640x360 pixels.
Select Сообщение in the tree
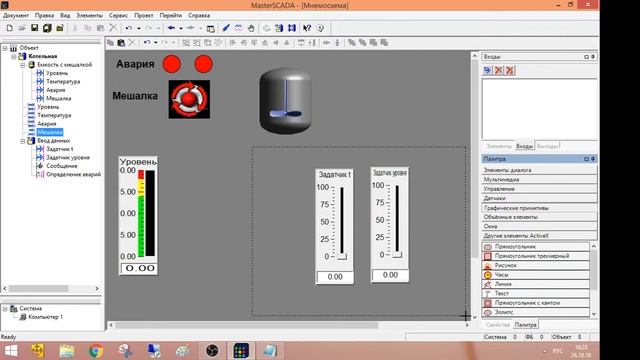coord(62,166)
